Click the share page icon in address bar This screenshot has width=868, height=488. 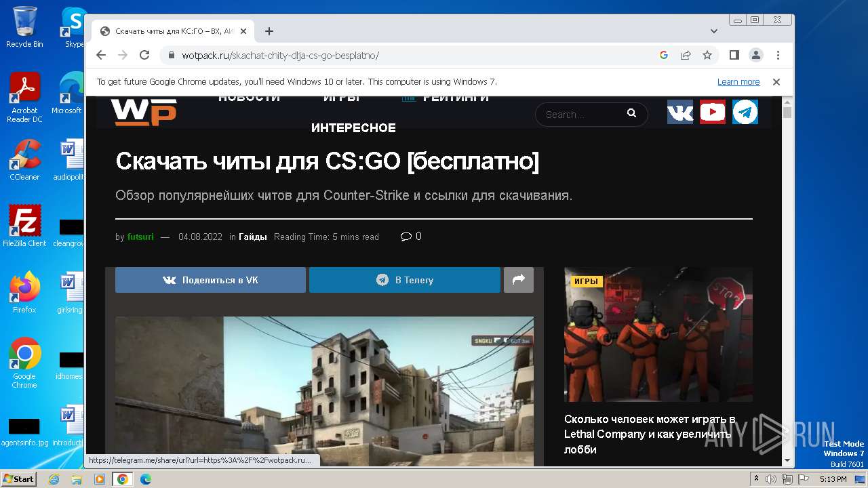tap(686, 55)
